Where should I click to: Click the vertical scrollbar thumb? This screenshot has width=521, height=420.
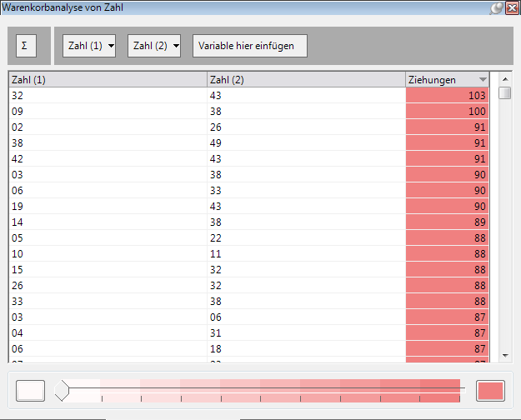point(505,92)
